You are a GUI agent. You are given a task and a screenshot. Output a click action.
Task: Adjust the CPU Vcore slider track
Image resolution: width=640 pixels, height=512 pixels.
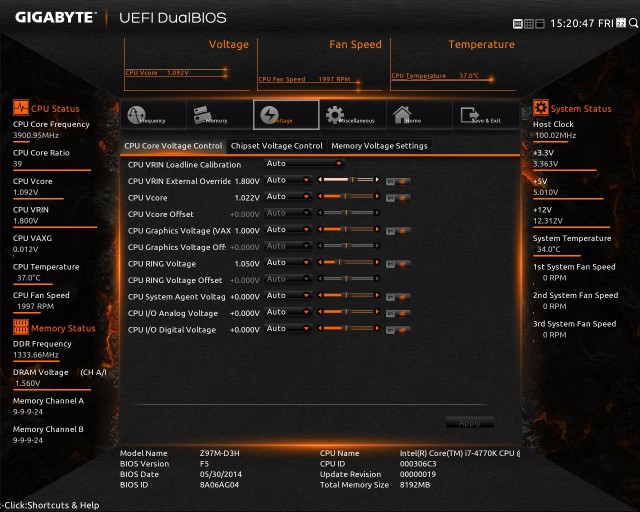[349, 196]
